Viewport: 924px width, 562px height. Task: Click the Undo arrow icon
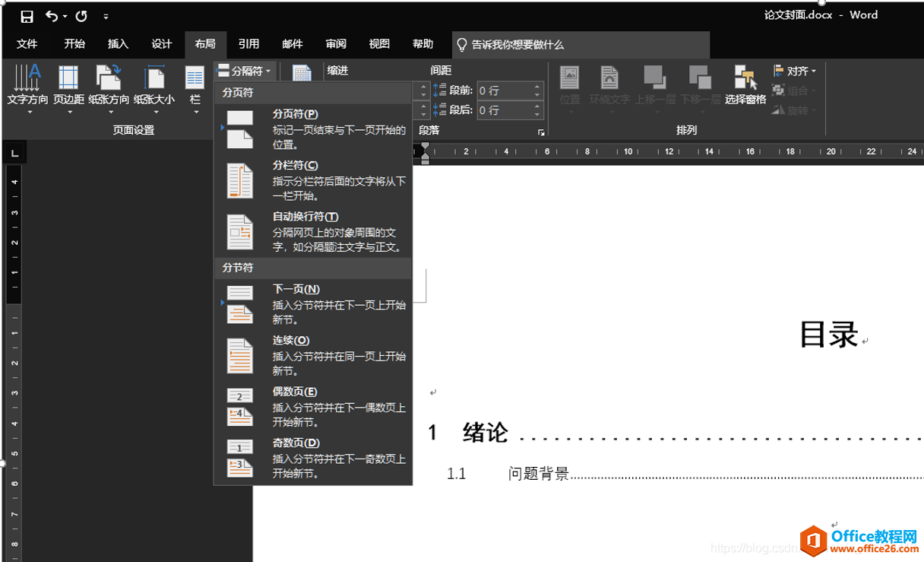coord(51,16)
